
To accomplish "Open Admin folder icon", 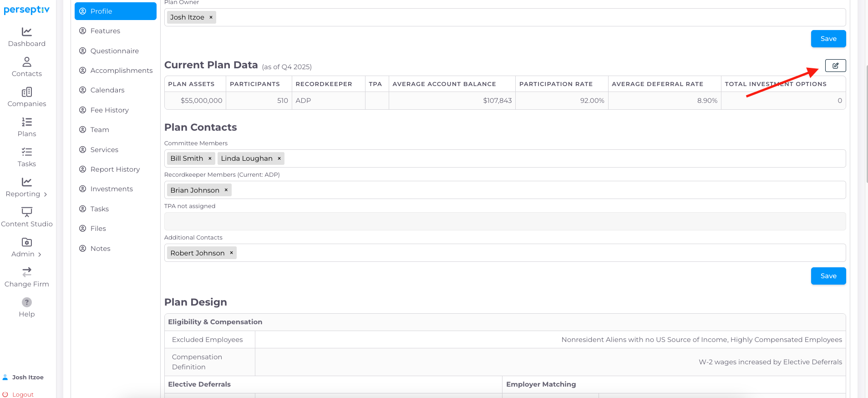I will pos(27,242).
